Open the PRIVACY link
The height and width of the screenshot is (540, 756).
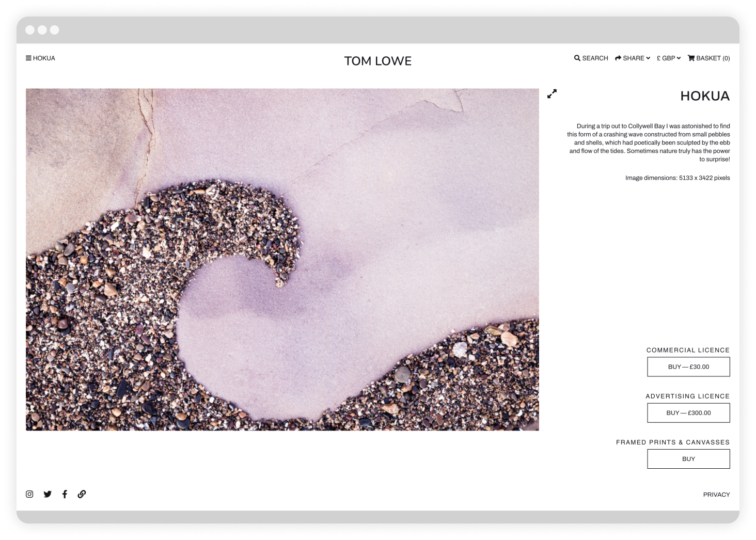(716, 494)
